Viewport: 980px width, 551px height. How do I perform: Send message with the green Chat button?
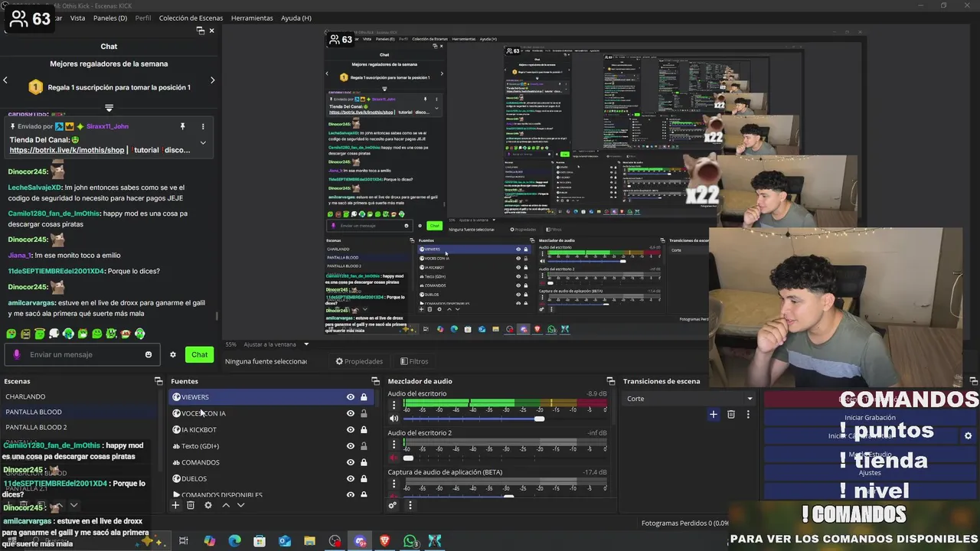[x=199, y=354]
